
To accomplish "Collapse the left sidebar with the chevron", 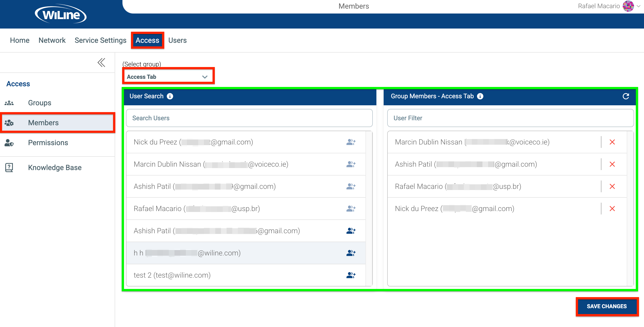I will point(101,63).
